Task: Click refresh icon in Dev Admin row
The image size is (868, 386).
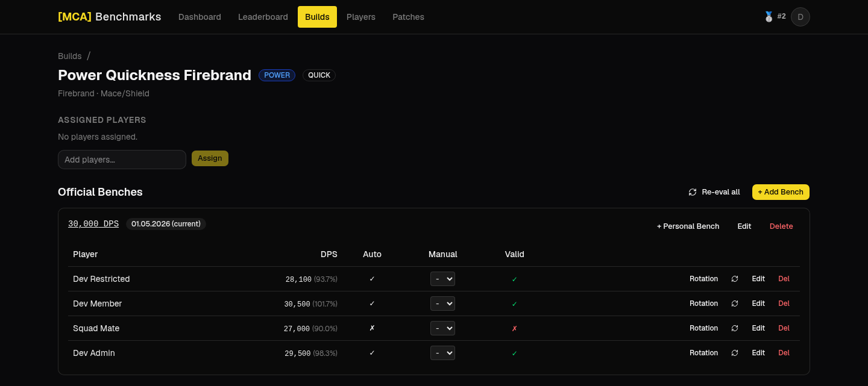Action: click(735, 353)
